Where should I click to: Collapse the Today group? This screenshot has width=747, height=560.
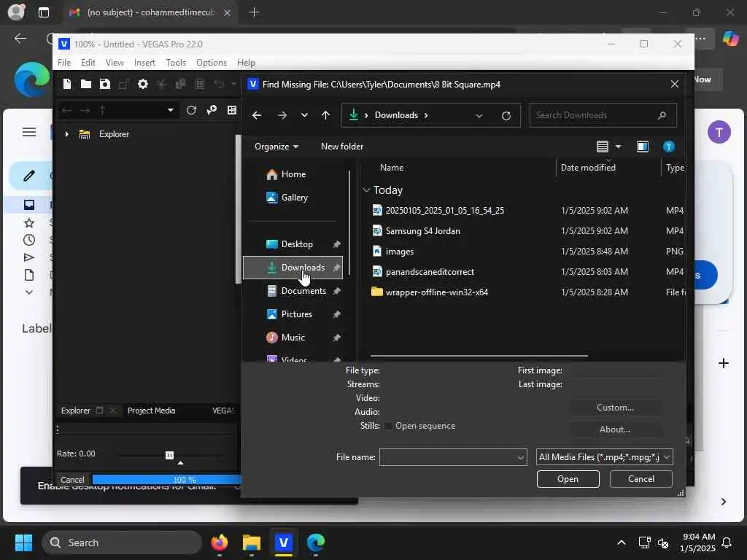coord(366,190)
